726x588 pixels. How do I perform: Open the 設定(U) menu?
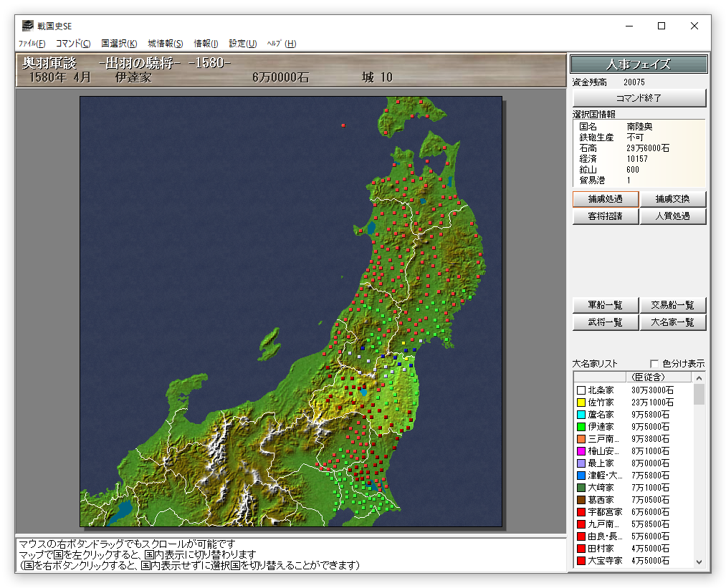(x=242, y=44)
